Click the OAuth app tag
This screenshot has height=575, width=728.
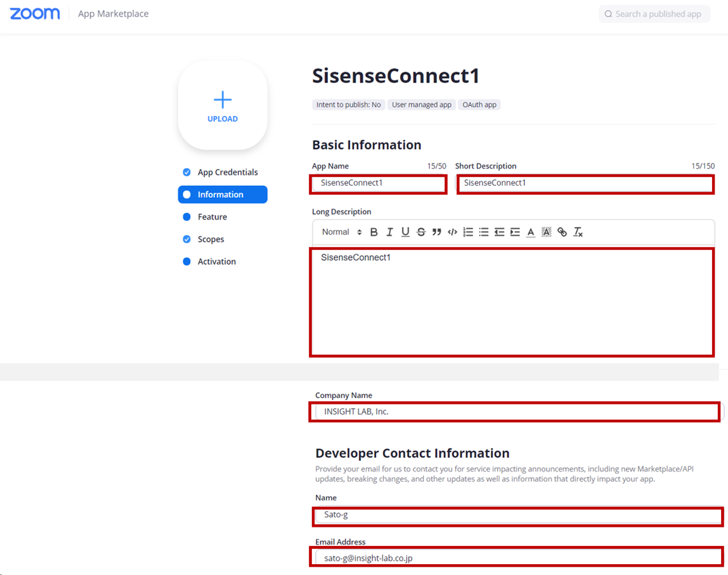479,105
